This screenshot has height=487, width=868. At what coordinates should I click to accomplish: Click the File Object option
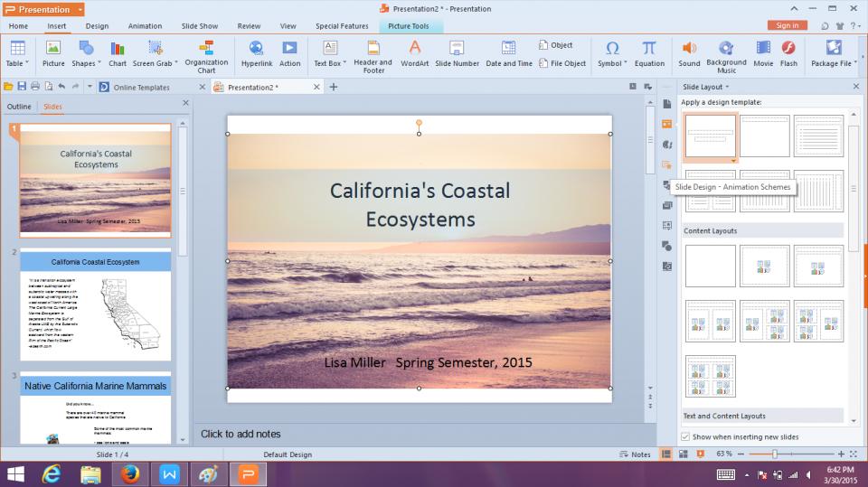pyautogui.click(x=561, y=63)
